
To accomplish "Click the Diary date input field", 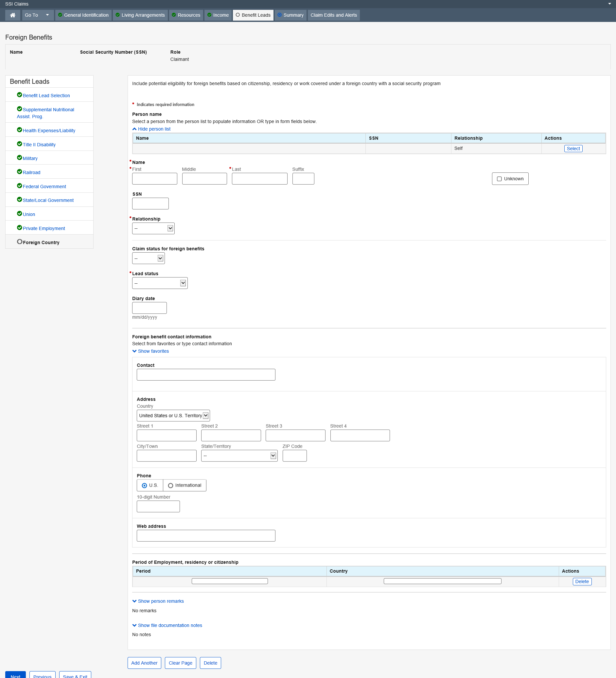I will tap(149, 308).
